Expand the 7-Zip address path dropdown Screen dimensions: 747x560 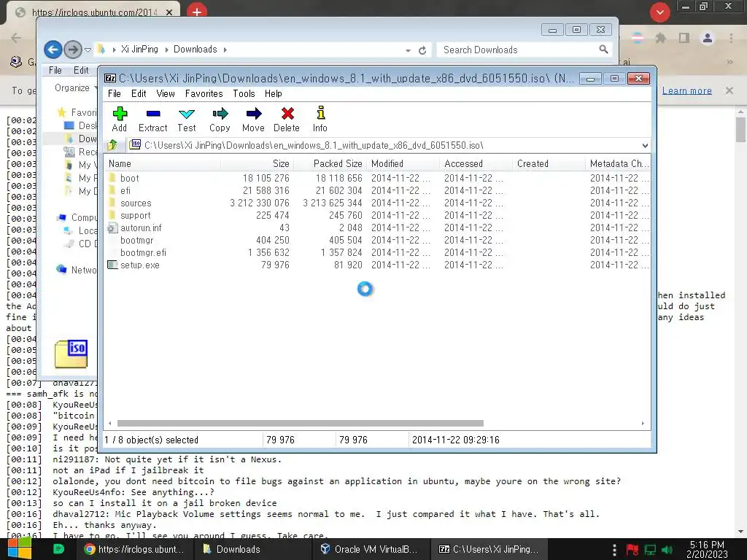645,145
